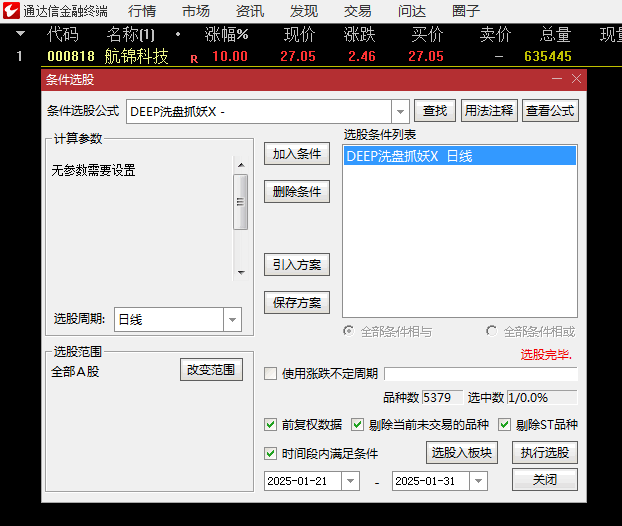The height and width of the screenshot is (526, 622).
Task: Click the 引入方案 button
Action: [297, 265]
